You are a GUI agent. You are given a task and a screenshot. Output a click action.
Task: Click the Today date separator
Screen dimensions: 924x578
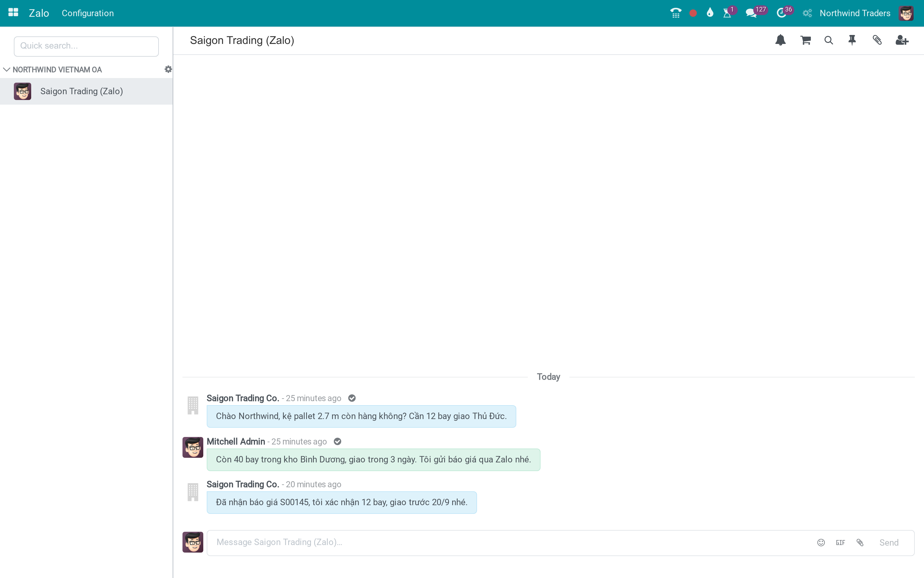[548, 377]
